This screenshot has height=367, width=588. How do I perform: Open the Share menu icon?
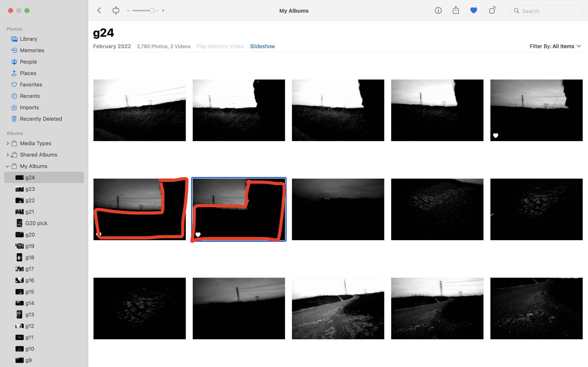tap(455, 11)
